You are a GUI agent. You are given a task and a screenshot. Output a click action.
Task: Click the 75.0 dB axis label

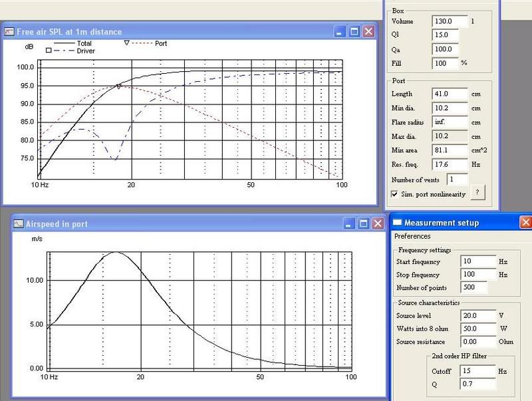click(x=27, y=158)
